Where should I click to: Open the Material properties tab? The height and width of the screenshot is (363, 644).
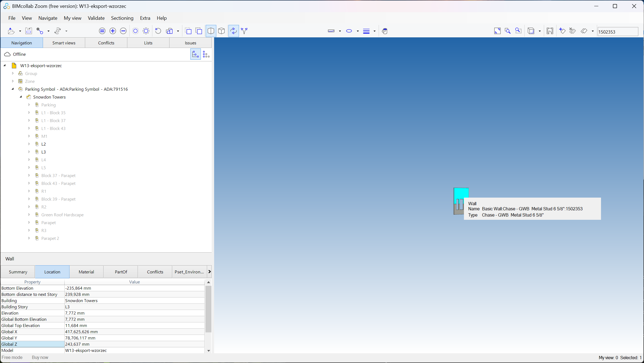[x=86, y=272]
